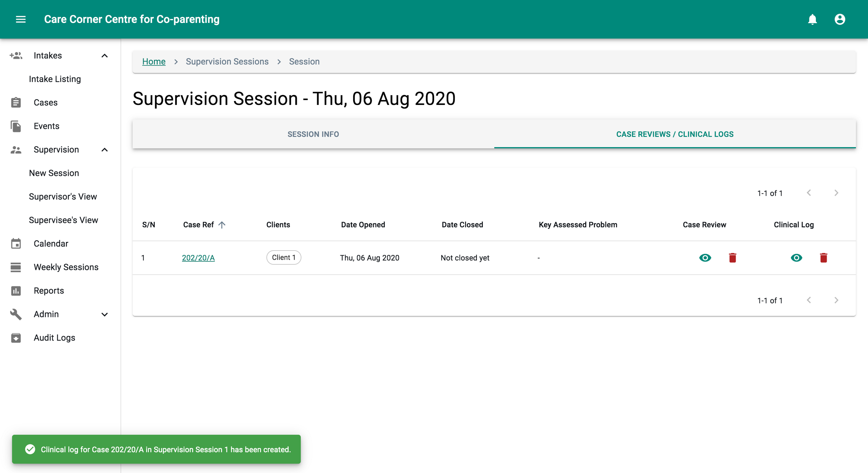
Task: Click the Supervision people icon
Action: [x=16, y=150]
